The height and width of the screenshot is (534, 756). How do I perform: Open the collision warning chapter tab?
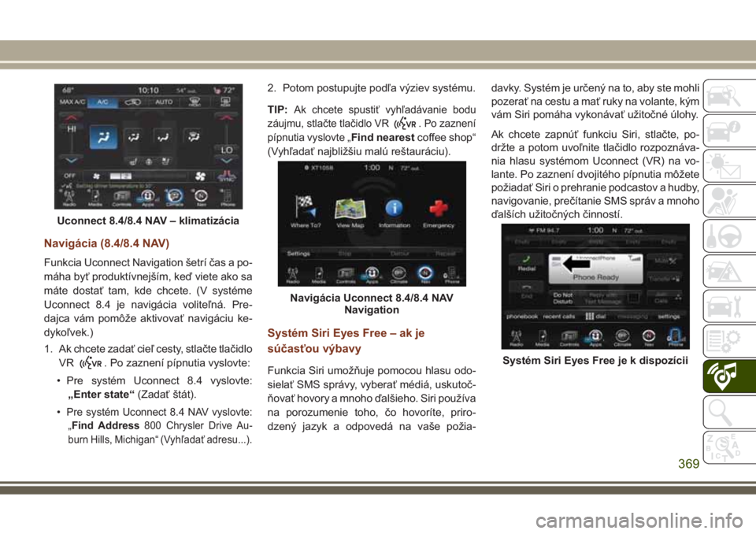(729, 271)
